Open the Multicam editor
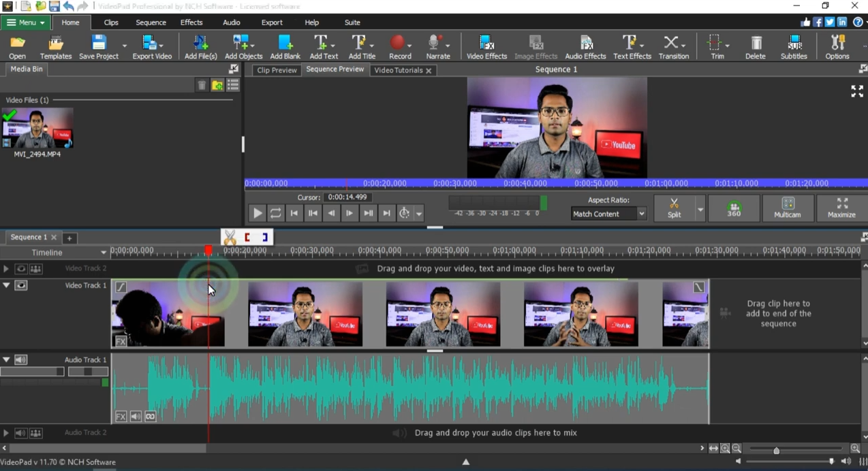Viewport: 868px width, 471px height. point(787,208)
